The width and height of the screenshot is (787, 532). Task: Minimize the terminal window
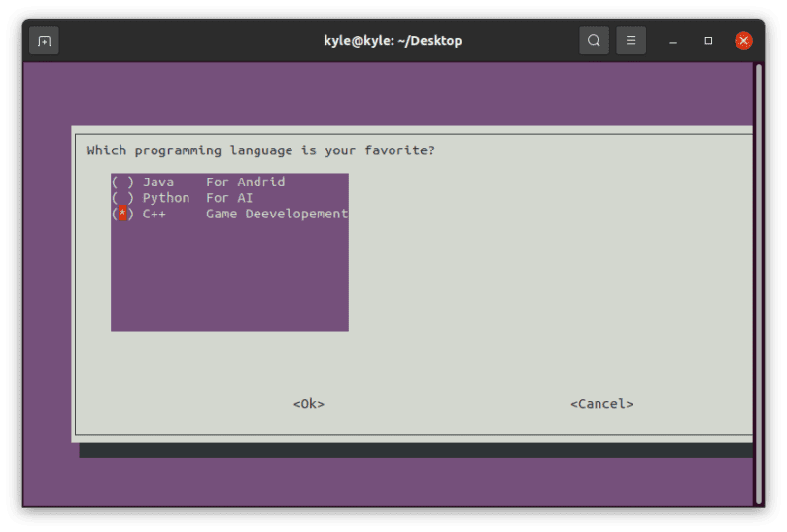673,41
